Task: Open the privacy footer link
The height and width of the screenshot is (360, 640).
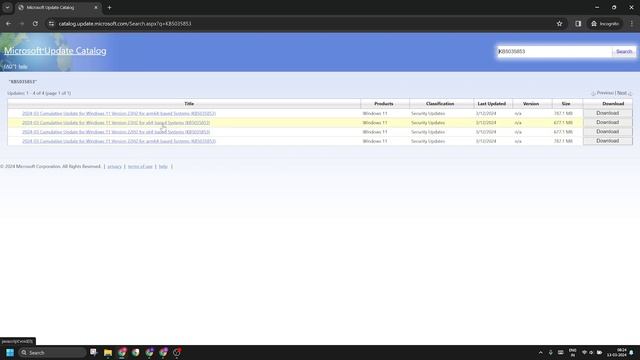Action: pos(114,167)
